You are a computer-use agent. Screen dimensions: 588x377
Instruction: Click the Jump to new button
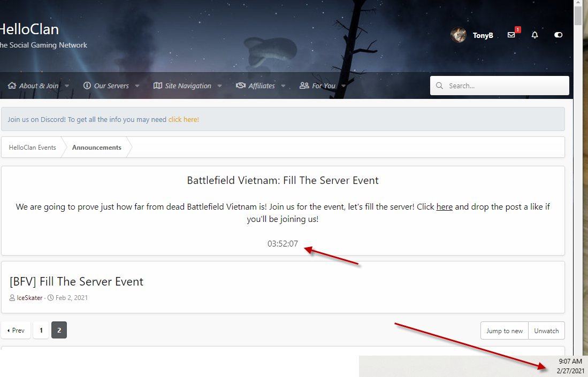click(505, 331)
